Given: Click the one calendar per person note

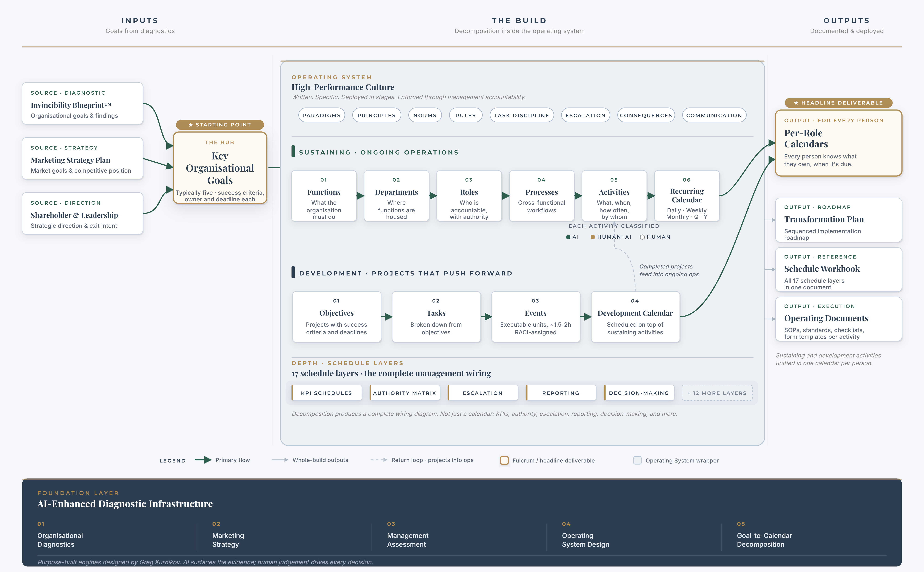Looking at the screenshot, I should [x=828, y=359].
